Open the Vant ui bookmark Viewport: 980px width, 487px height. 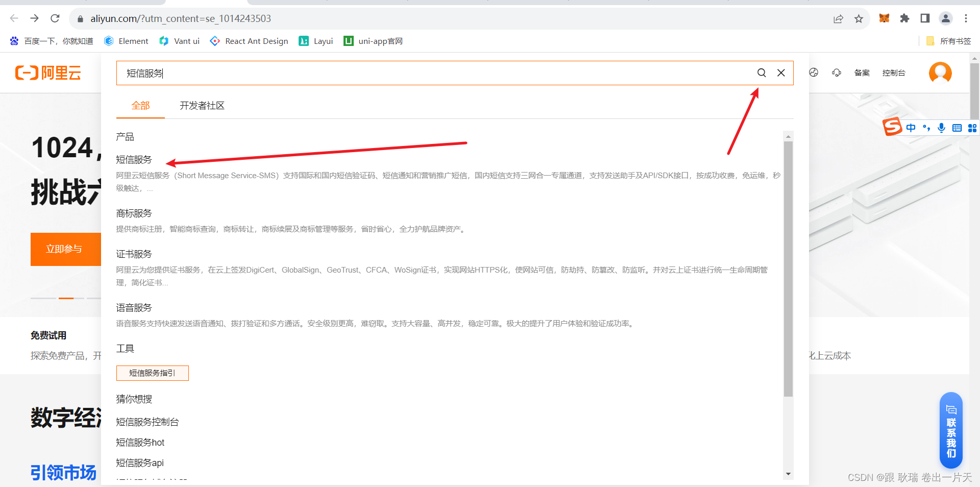pos(179,41)
